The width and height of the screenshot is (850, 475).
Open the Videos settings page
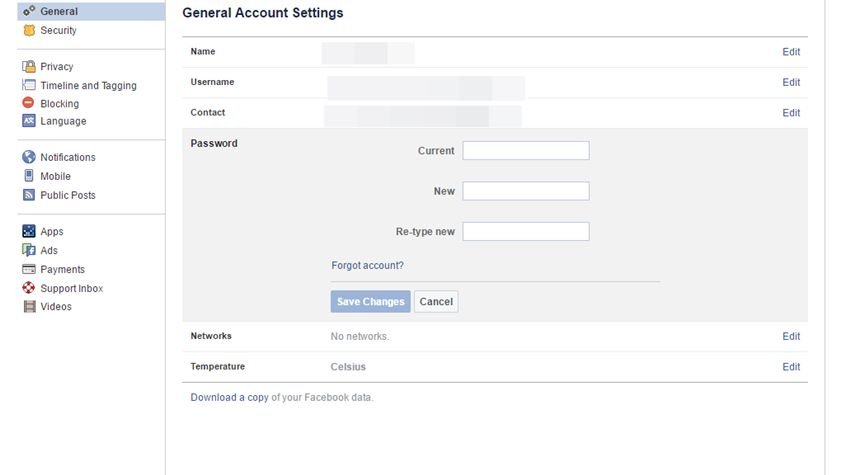tap(56, 306)
